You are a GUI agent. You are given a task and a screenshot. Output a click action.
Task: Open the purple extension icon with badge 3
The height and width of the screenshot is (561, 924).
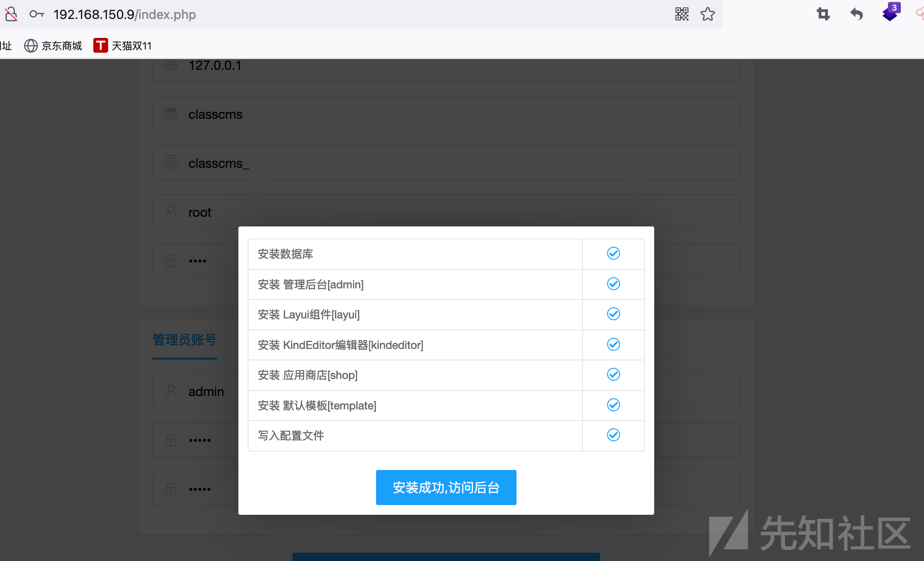pyautogui.click(x=889, y=13)
